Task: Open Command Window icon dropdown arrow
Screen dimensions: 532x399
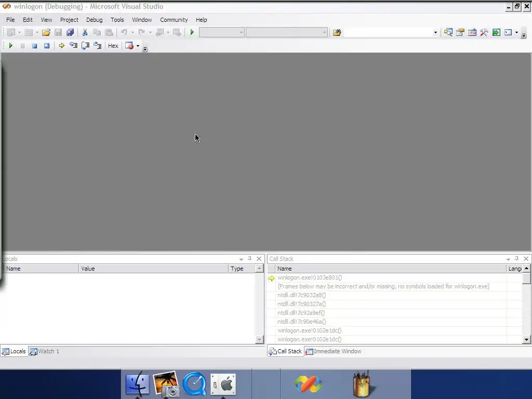Action: click(517, 32)
